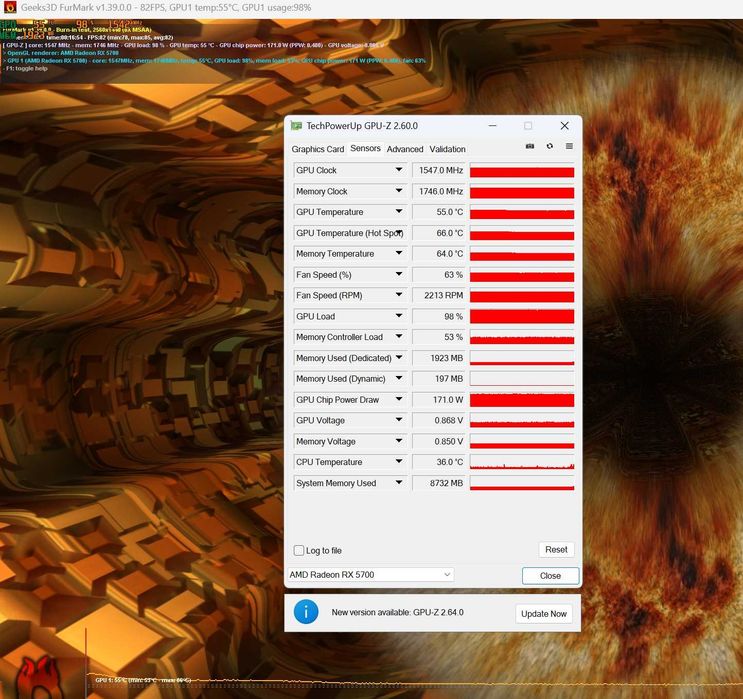Click the "New version available: GPU-Z 2.64.0" text
The width and height of the screenshot is (743, 699).
tap(397, 612)
